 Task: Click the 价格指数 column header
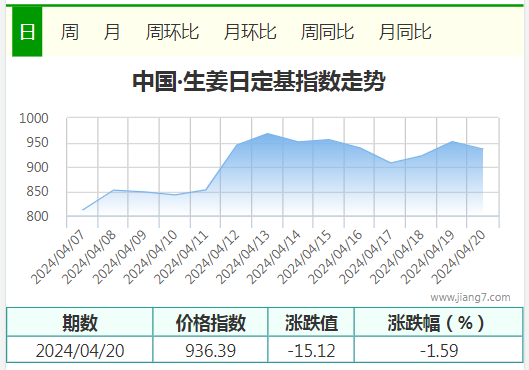(210, 322)
